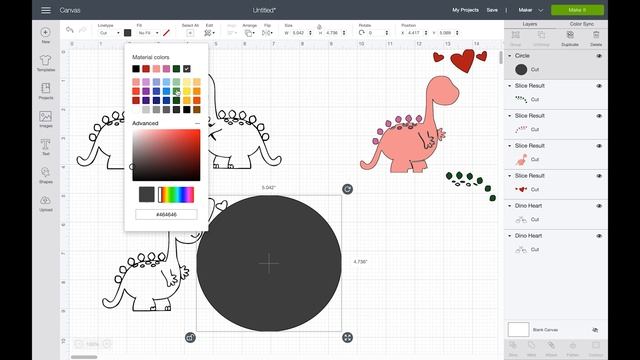This screenshot has width=640, height=360.
Task: Click the linetype color swatch in toolbar
Action: [128, 33]
